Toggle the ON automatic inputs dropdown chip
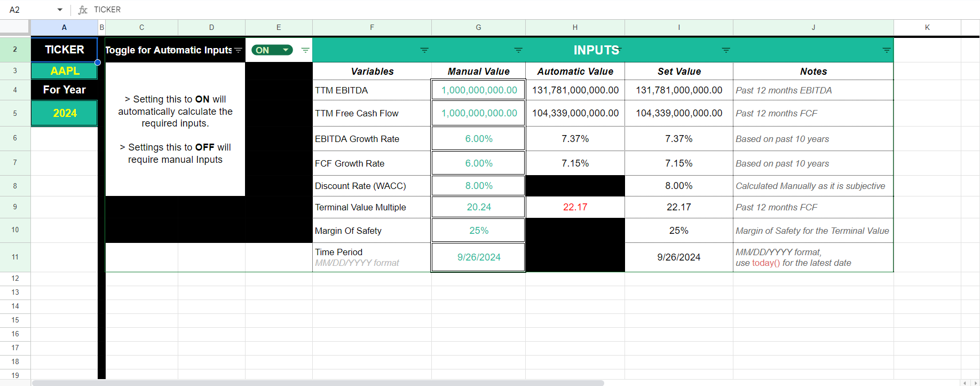Screen dimensions: 980x386 click(x=272, y=50)
